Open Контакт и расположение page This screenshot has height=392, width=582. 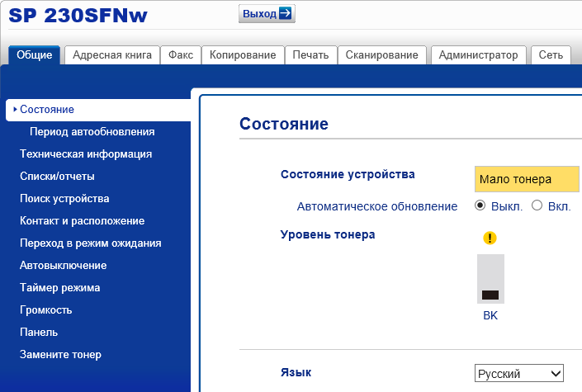click(82, 221)
